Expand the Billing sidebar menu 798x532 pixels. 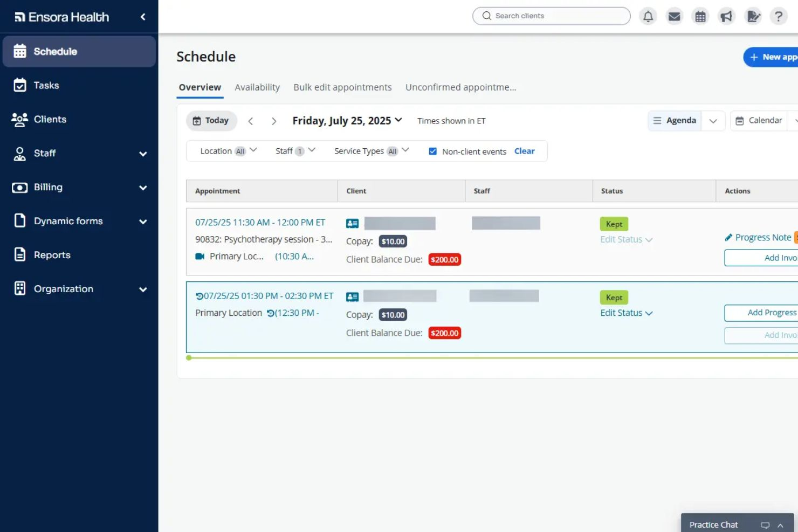click(143, 188)
